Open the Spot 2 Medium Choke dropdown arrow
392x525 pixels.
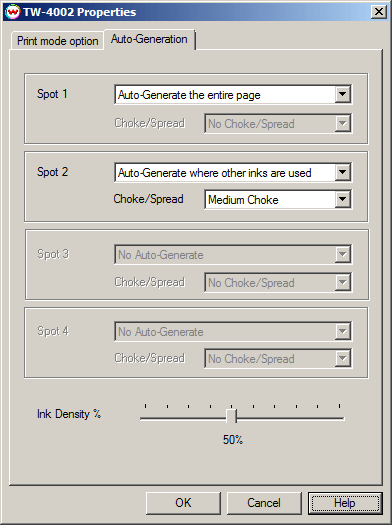click(342, 199)
